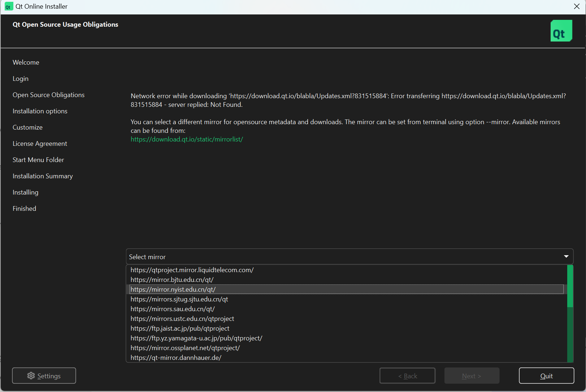Click Finished step in sidebar
This screenshot has width=586, height=392.
pos(24,209)
